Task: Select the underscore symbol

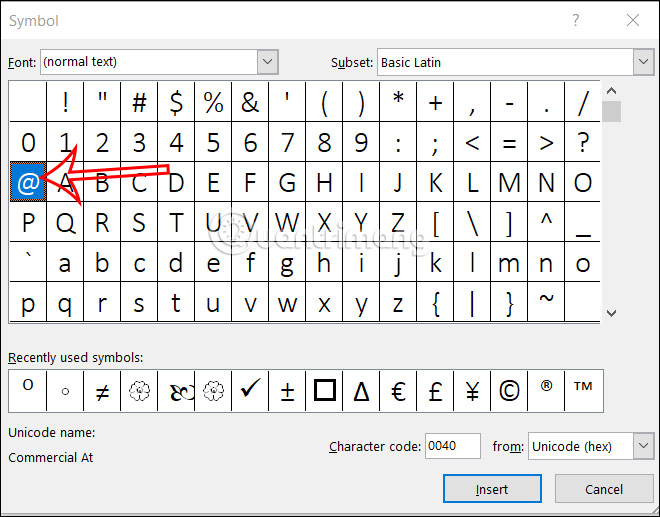Action: (x=583, y=222)
